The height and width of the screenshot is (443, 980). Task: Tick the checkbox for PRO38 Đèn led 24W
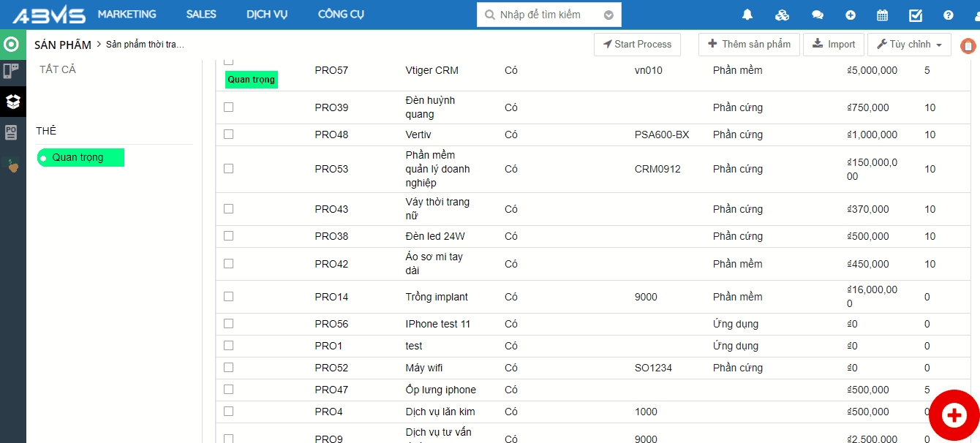[x=228, y=235]
